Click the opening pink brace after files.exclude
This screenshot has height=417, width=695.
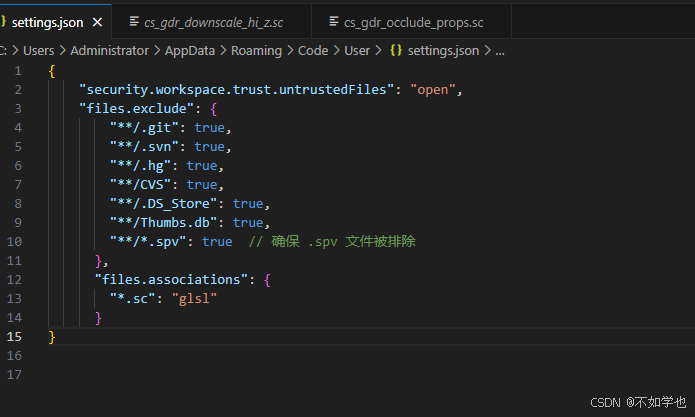pos(214,109)
